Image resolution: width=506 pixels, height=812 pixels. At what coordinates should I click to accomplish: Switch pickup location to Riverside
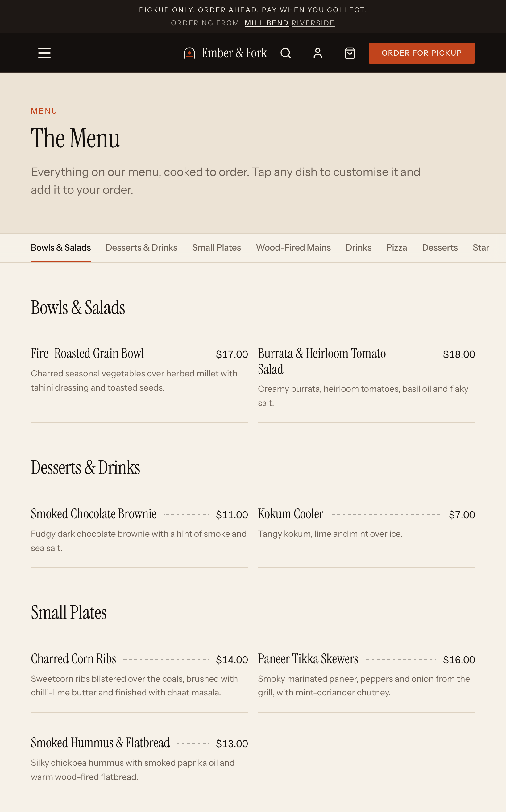tap(313, 23)
